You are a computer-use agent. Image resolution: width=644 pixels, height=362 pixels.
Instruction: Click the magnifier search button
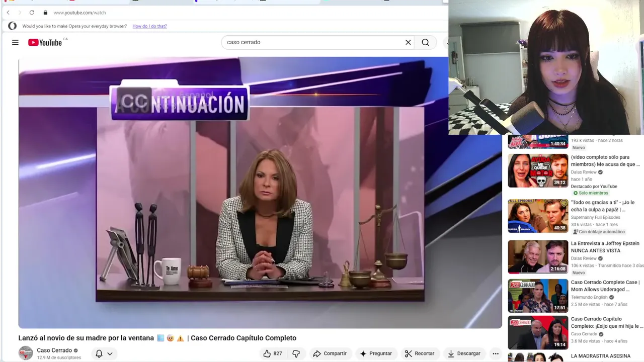click(x=426, y=42)
